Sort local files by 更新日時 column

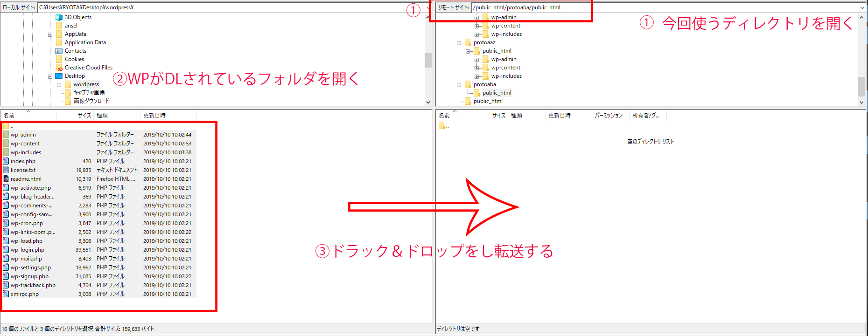click(x=154, y=116)
